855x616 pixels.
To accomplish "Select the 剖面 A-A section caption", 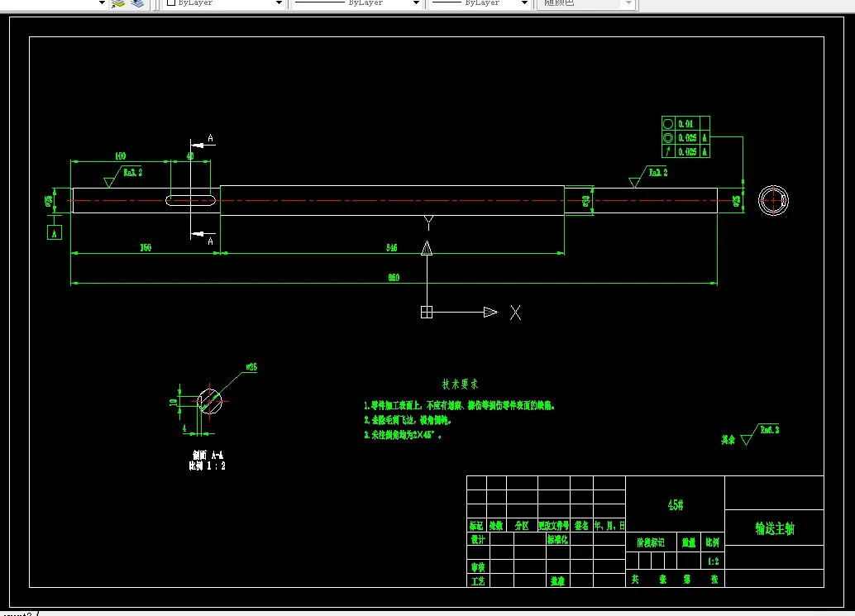I will [x=208, y=455].
